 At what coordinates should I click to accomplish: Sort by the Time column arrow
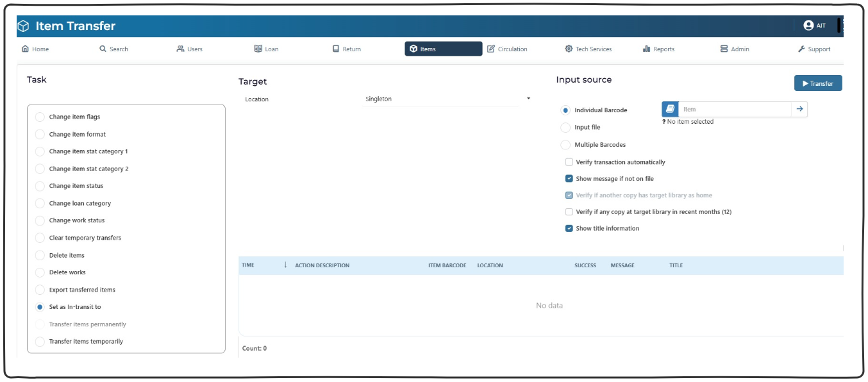pyautogui.click(x=285, y=265)
